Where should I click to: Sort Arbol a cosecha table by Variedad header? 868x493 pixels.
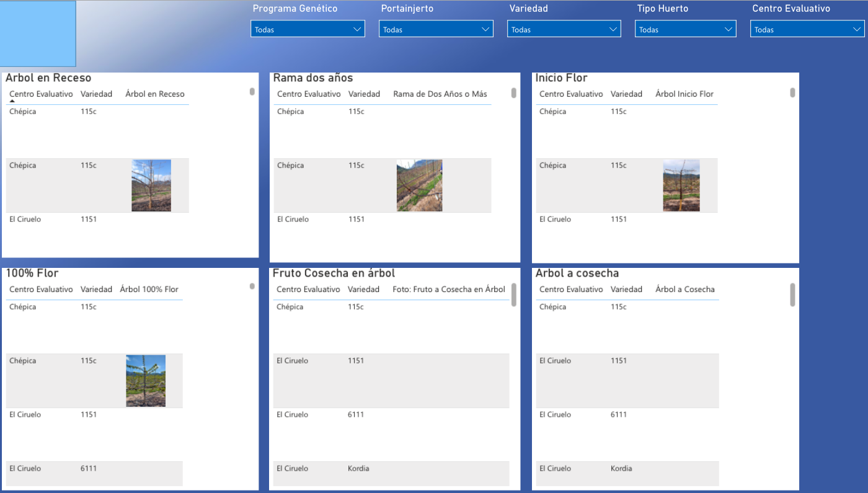tap(626, 290)
